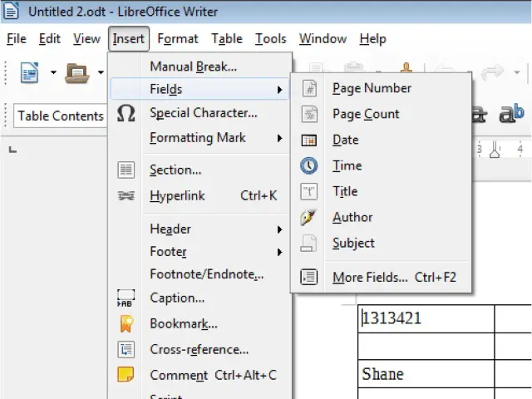532x399 pixels.
Task: Open the Table Contents paragraph style box
Action: [x=61, y=116]
